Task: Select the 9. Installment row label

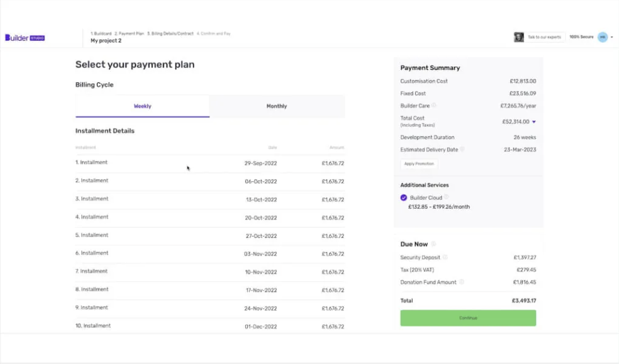Action: click(92, 307)
